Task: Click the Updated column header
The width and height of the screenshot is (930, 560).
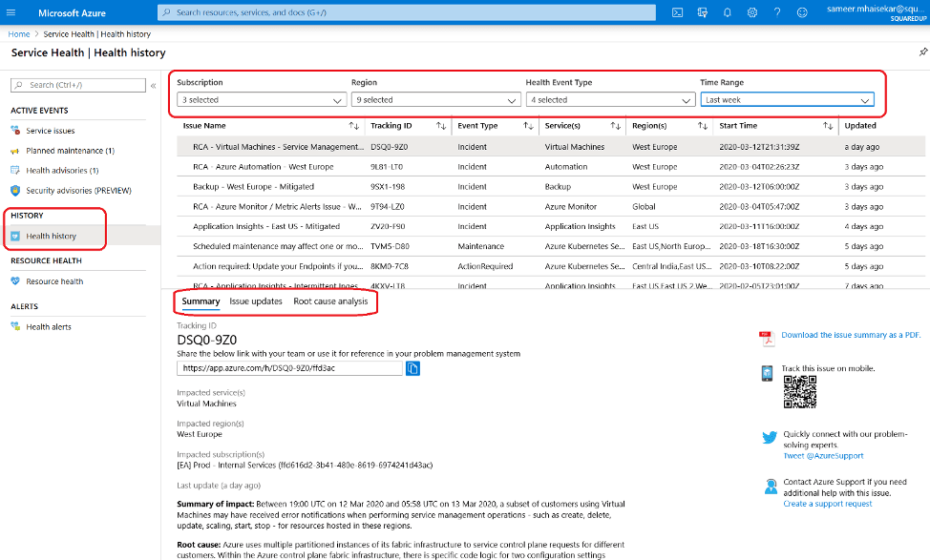Action: coord(860,126)
